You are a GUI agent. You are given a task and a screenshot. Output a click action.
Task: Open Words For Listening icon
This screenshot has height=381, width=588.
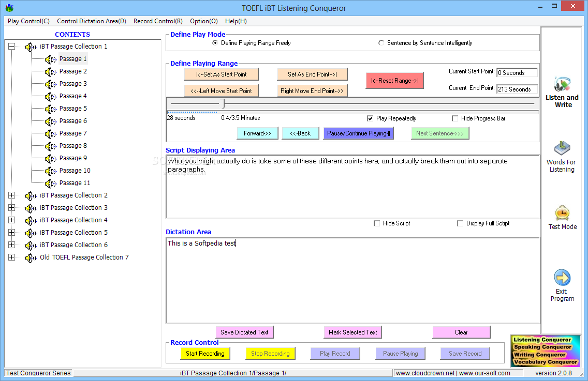pos(562,148)
